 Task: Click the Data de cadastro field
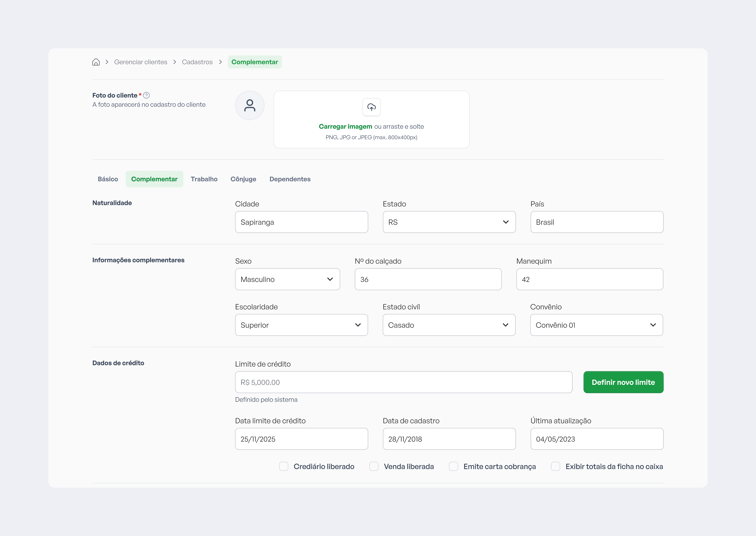point(449,439)
